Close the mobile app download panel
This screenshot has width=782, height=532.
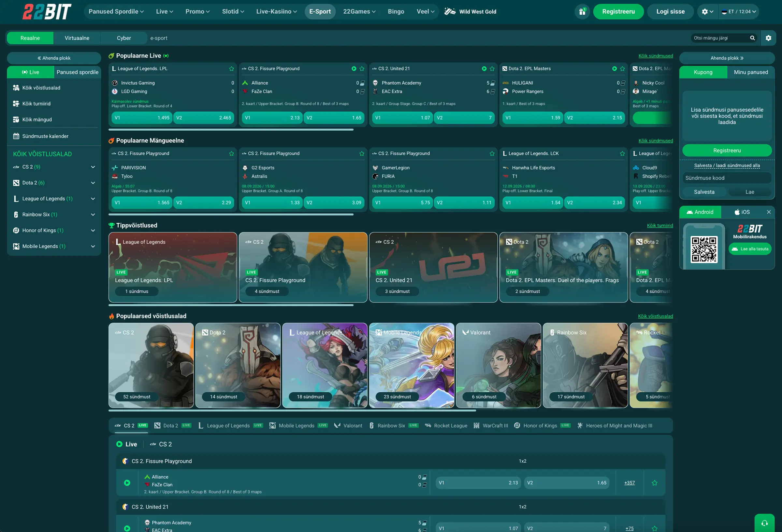(769, 212)
